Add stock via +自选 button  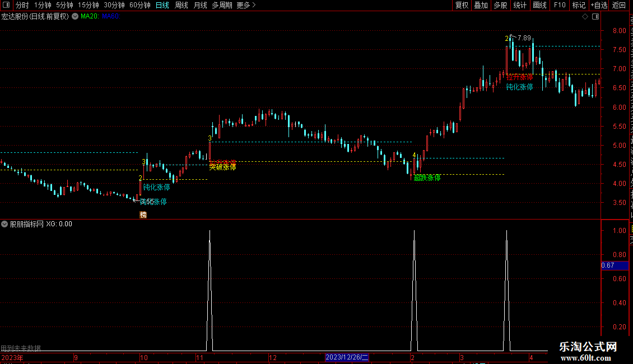pyautogui.click(x=599, y=5)
